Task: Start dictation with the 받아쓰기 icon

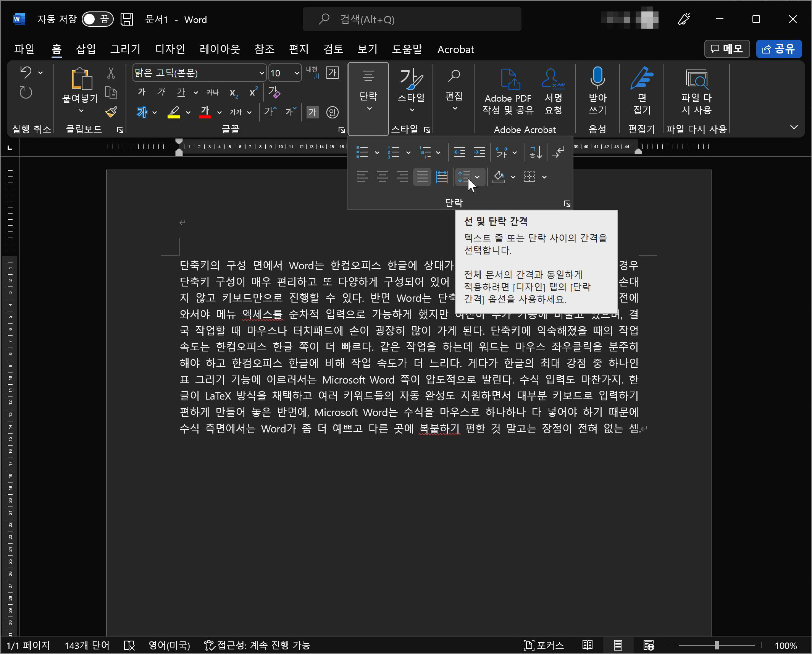Action: [597, 92]
